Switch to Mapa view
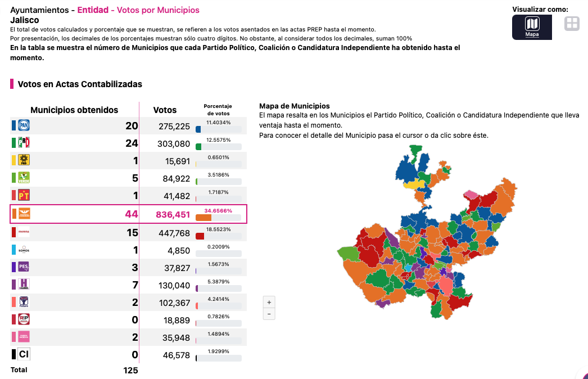The height and width of the screenshot is (379, 588). [532, 26]
